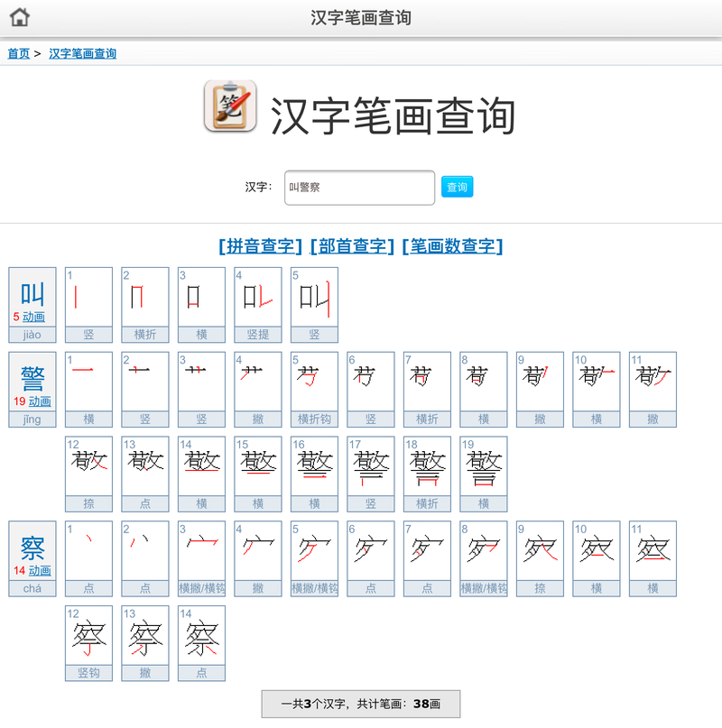722x728 pixels.
Task: Play stroke animation for 警
Action: (x=40, y=401)
